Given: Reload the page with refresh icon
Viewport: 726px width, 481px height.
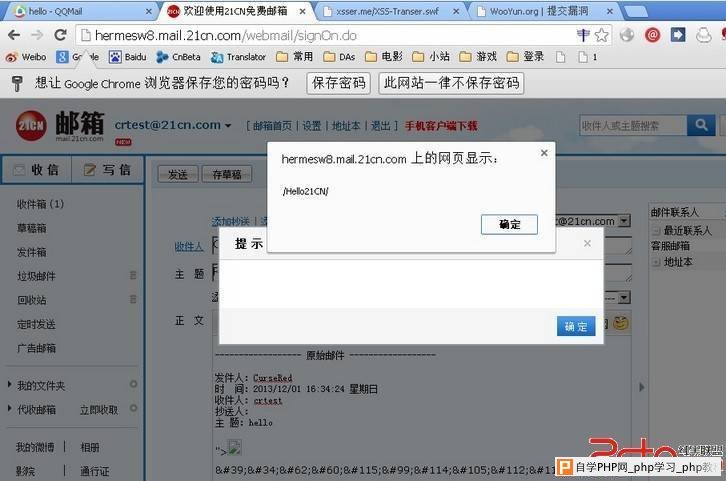Looking at the screenshot, I should click(x=60, y=35).
